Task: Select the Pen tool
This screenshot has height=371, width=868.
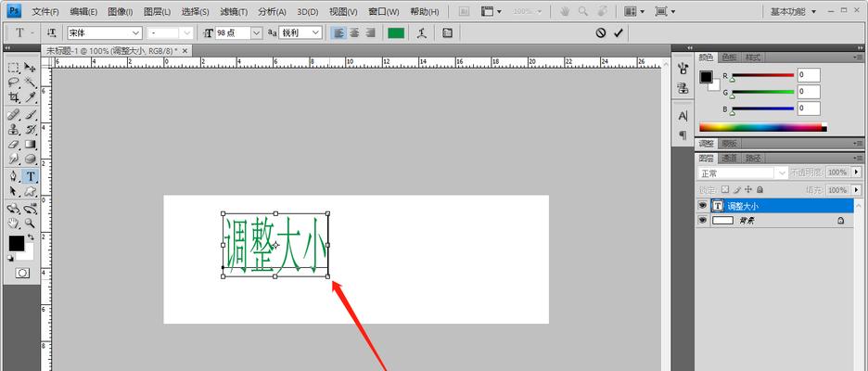Action: [x=14, y=176]
